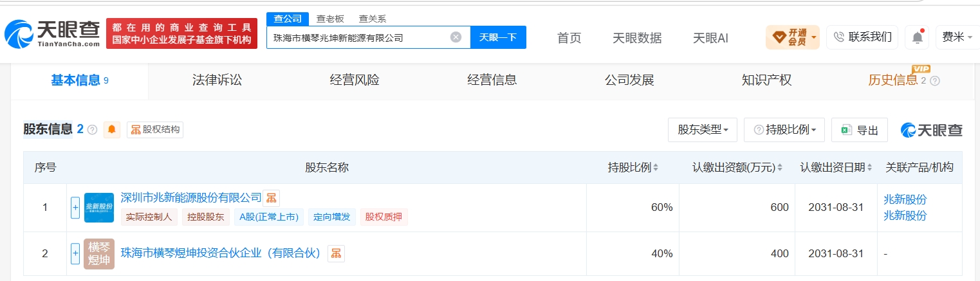Screen dimensions: 980x281
Task: Click the 序号 column header
Action: pyautogui.click(x=45, y=168)
